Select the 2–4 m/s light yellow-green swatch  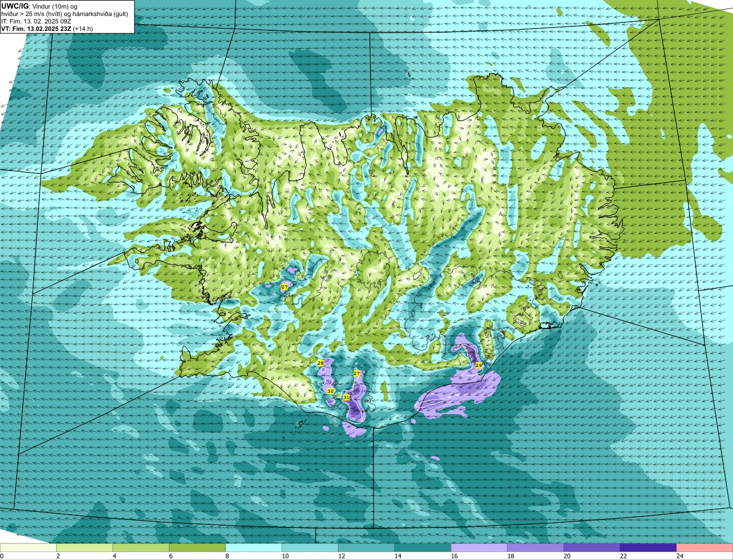tap(86, 547)
